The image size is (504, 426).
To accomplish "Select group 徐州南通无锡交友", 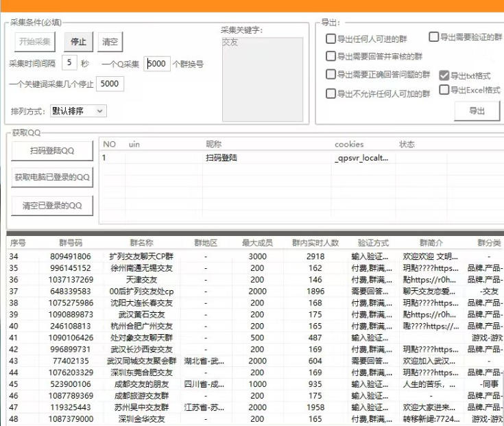I will click(141, 268).
